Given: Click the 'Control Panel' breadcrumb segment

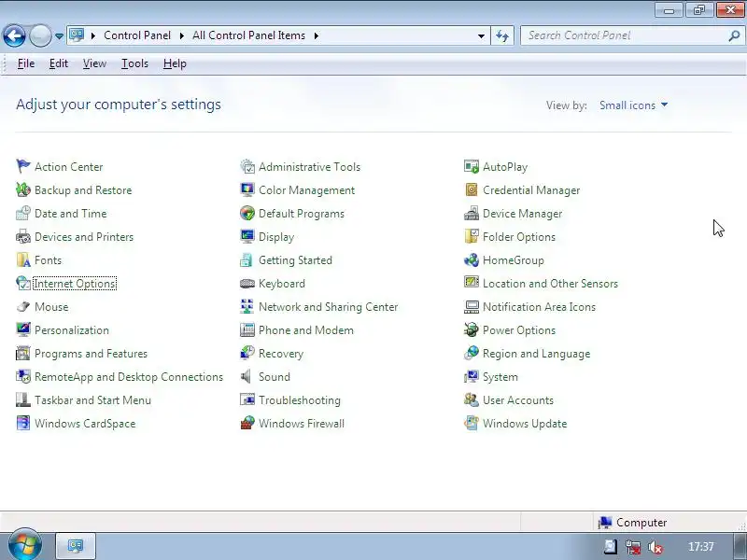Looking at the screenshot, I should 137,35.
